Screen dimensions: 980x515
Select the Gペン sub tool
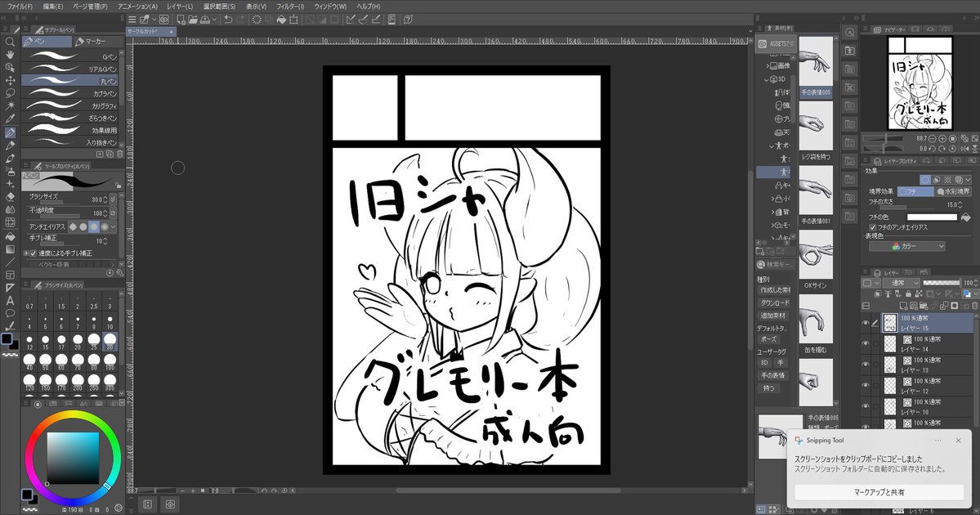click(x=69, y=56)
